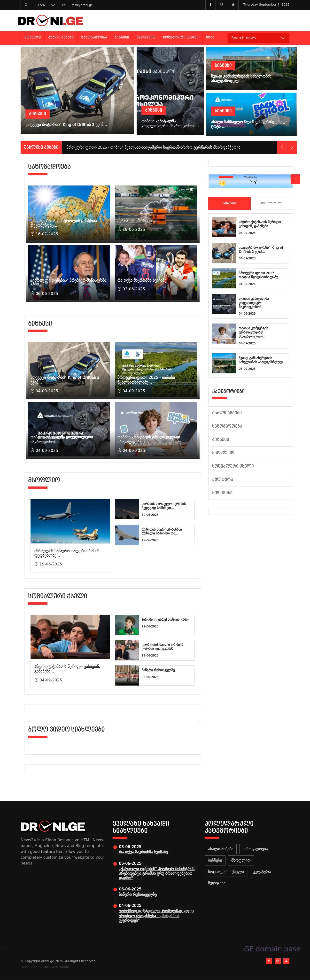This screenshot has width=310, height=980.
Task: Open the მსოფლიო navigation menu item
Action: click(x=146, y=37)
